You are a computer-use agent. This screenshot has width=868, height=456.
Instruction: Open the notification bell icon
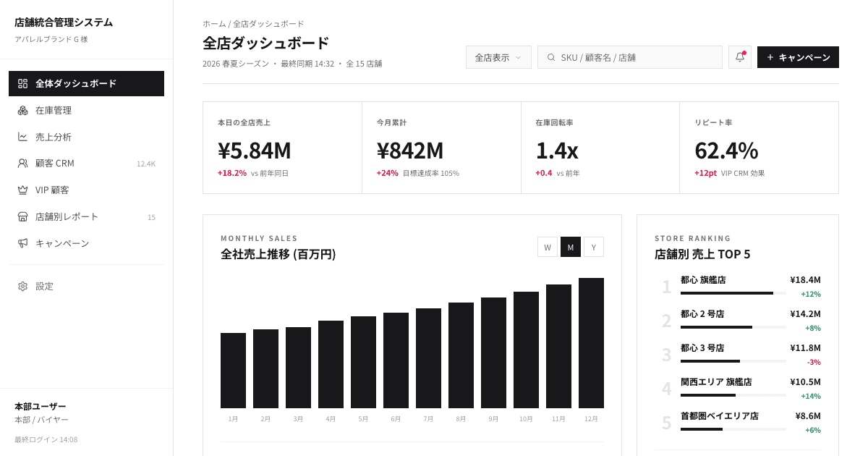click(739, 56)
